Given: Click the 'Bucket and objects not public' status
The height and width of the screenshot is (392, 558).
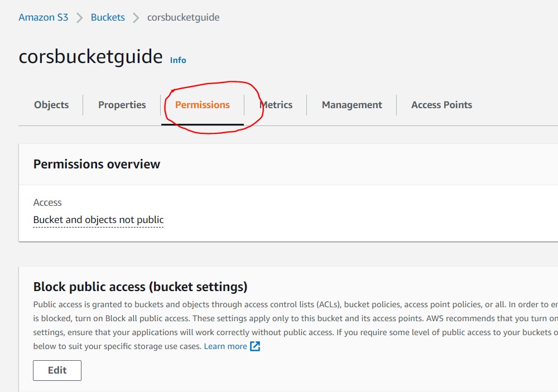Looking at the screenshot, I should tap(98, 220).
